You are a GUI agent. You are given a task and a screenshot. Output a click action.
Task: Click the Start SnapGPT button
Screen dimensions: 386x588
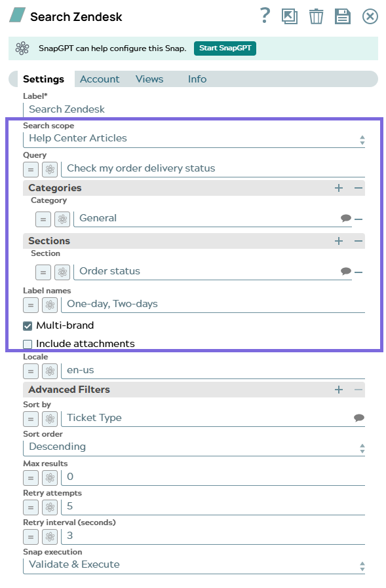(x=225, y=48)
